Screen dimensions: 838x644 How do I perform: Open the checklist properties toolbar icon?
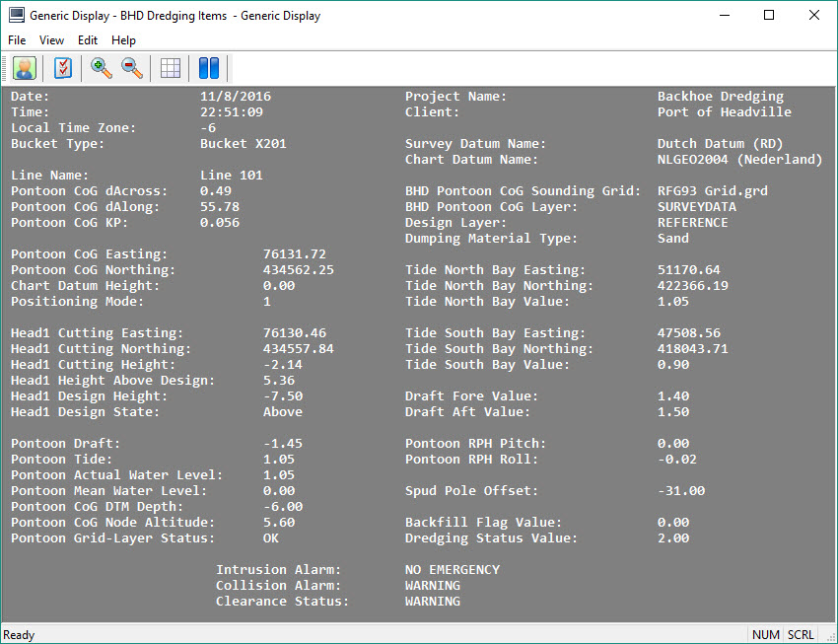[63, 68]
